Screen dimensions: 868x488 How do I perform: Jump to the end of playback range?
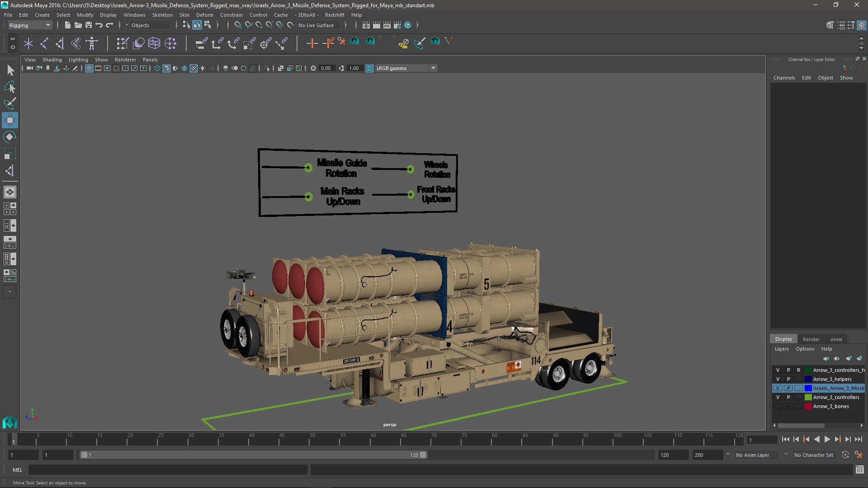(x=858, y=439)
